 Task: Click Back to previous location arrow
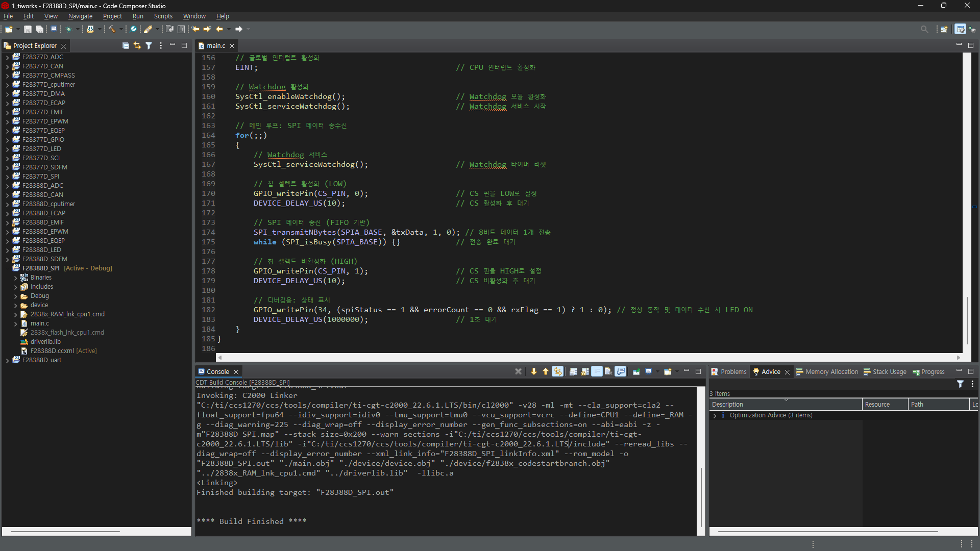point(219,29)
